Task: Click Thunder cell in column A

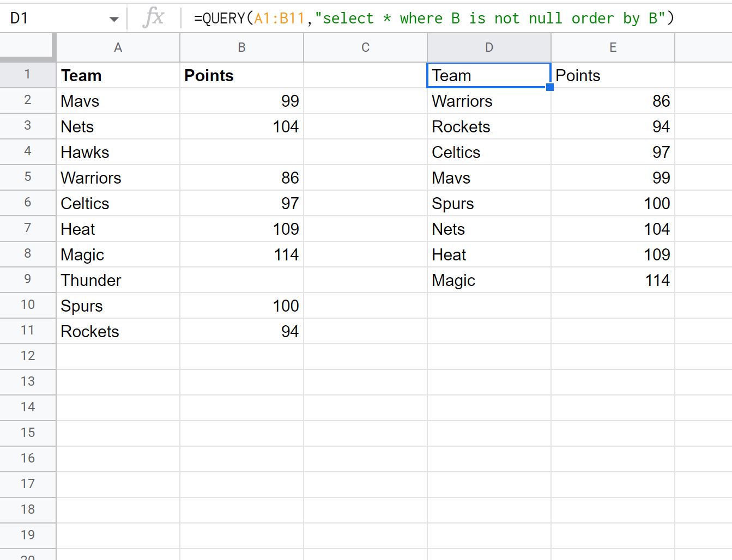Action: coord(118,280)
